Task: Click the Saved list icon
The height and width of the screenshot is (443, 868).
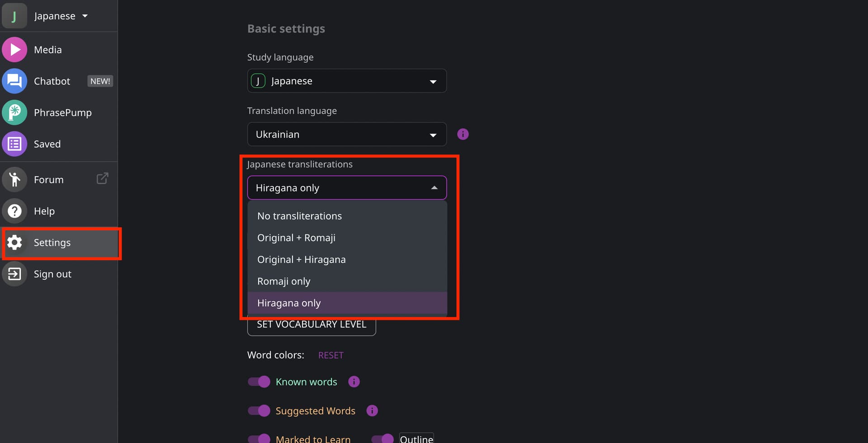Action: (14, 144)
